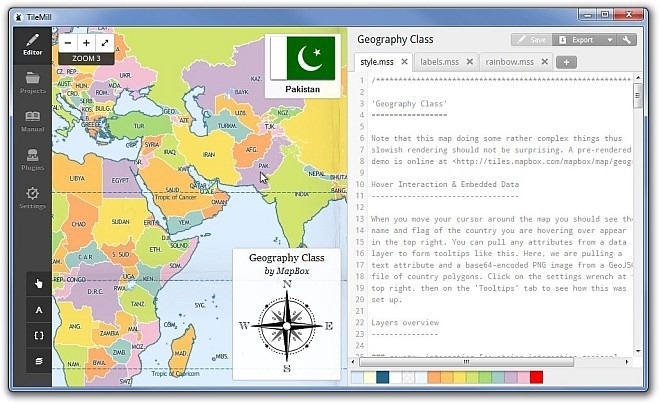This screenshot has width=660, height=404.
Task: Close the rainbow.mss tab
Action: pyautogui.click(x=544, y=62)
